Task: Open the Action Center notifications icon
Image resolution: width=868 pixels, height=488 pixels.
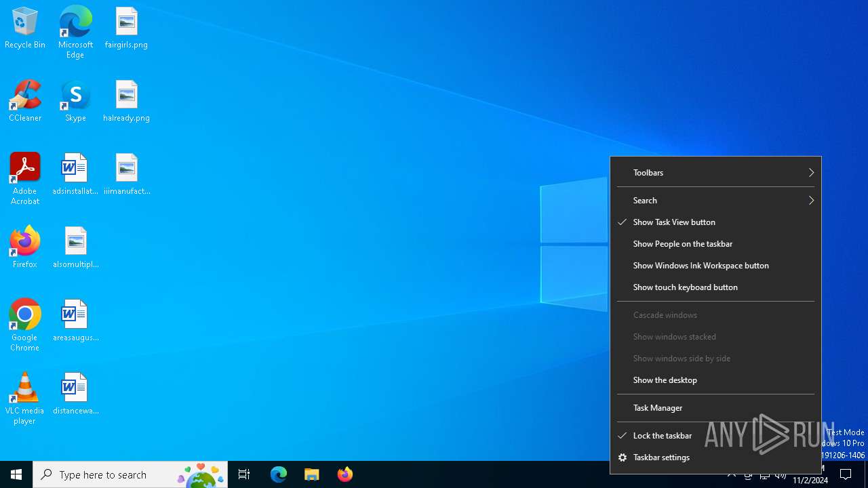Action: click(x=846, y=474)
